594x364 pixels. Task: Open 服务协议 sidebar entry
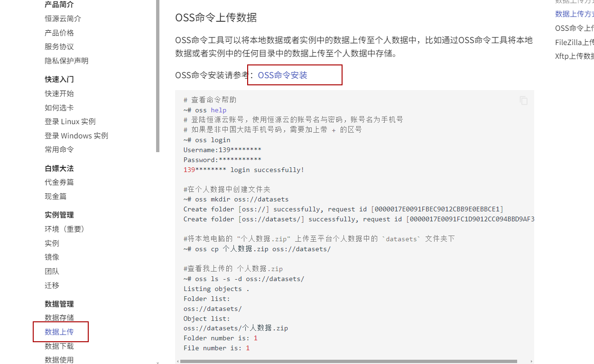click(x=59, y=46)
